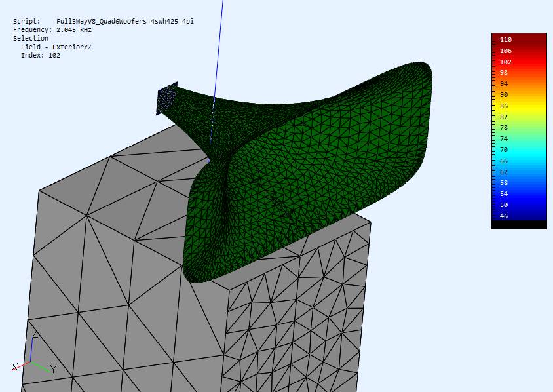Viewport: 553px width, 392px height.
Task: Click the 58 value on color legend
Action: pos(504,182)
